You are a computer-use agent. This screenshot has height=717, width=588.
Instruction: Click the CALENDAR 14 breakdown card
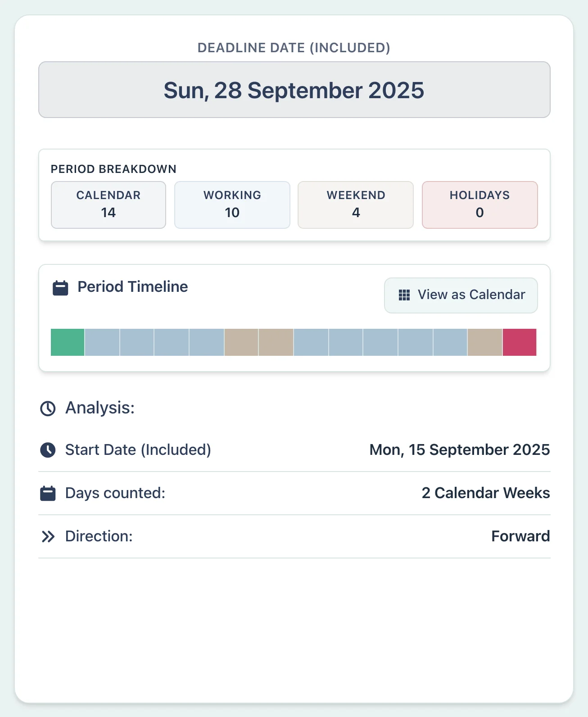point(108,204)
